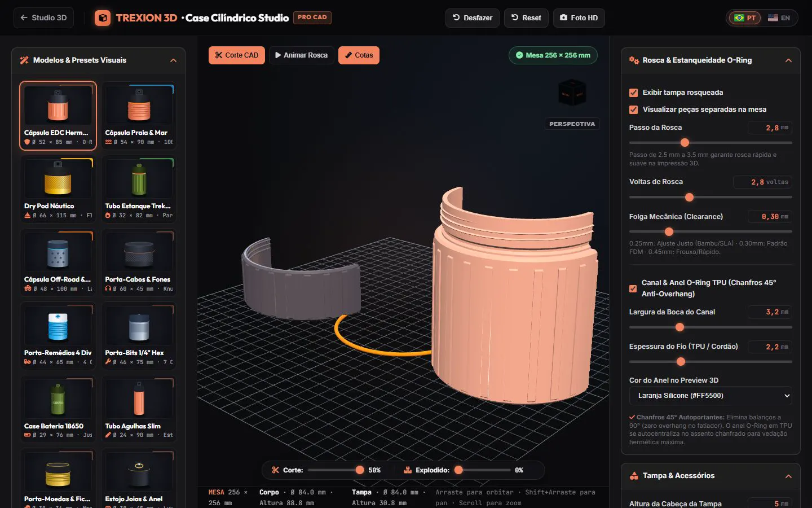Select the Cápsula Praia & Mar preset

[x=139, y=116]
